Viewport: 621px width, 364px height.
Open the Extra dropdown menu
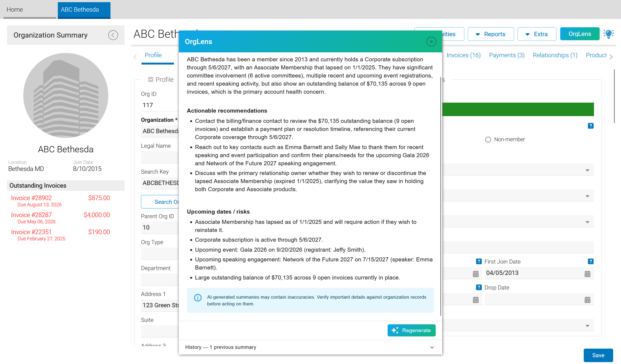[x=537, y=34]
